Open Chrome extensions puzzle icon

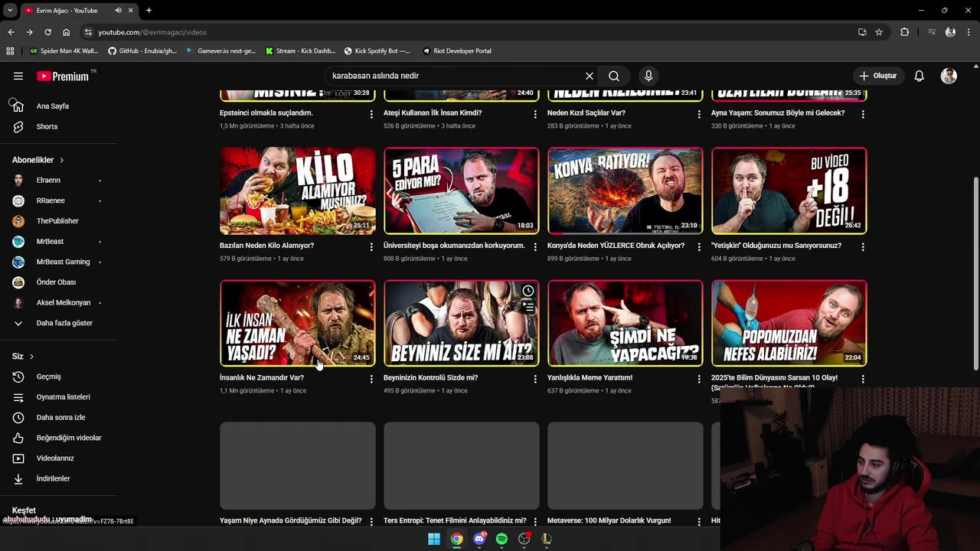tap(905, 32)
